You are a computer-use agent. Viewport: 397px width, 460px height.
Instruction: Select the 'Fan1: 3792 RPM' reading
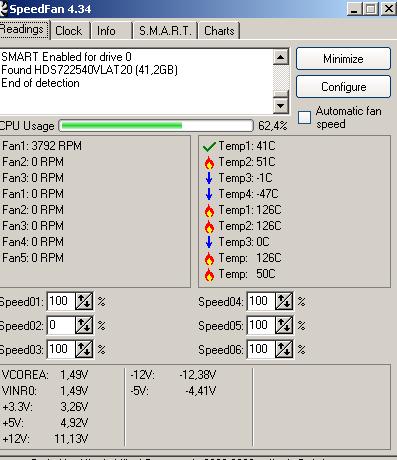click(x=42, y=146)
